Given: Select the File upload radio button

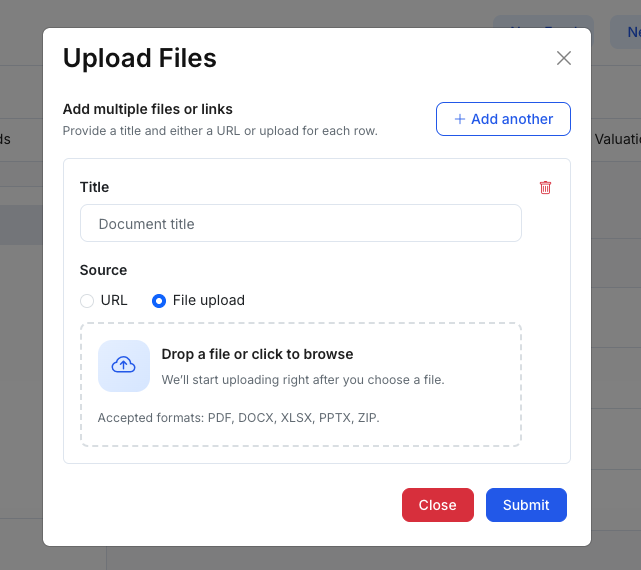Looking at the screenshot, I should 158,300.
